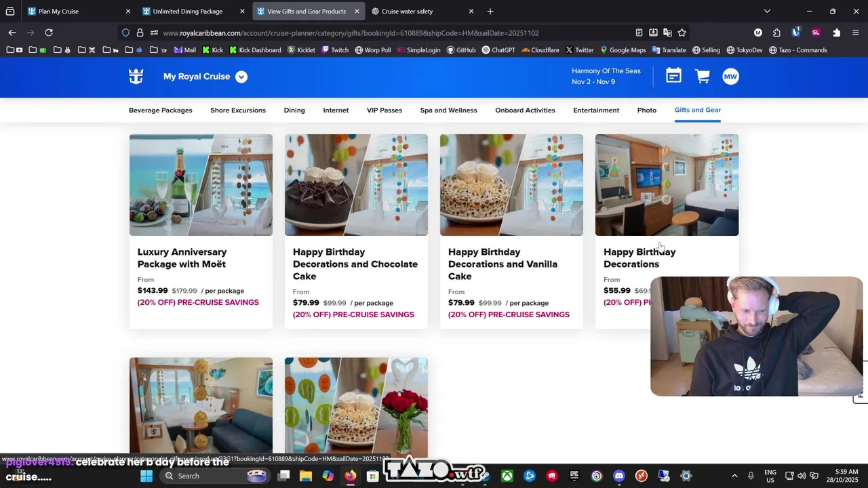868x488 pixels.
Task: Click the Happy Birthday Decorations stateroom image
Action: 667,185
